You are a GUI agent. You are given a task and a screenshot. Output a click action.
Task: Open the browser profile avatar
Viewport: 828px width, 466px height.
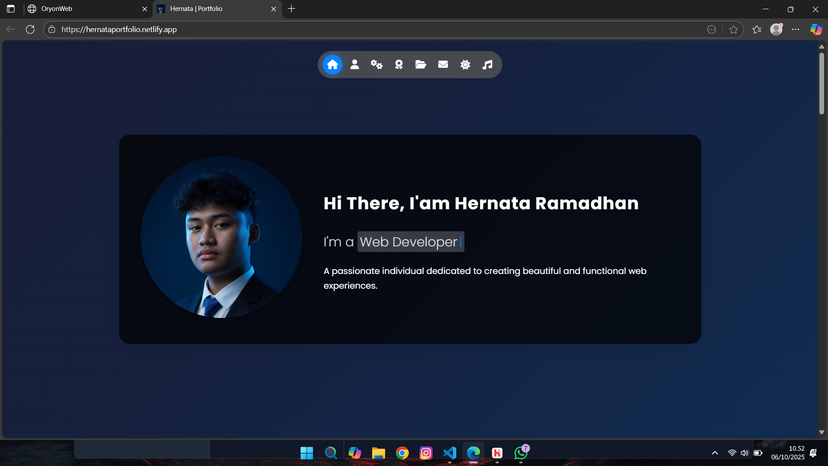[x=776, y=30]
